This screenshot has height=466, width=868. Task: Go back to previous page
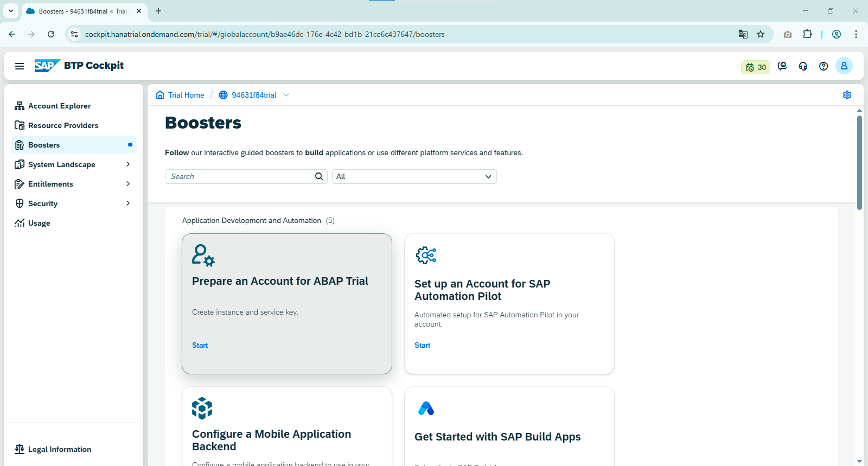point(12,34)
